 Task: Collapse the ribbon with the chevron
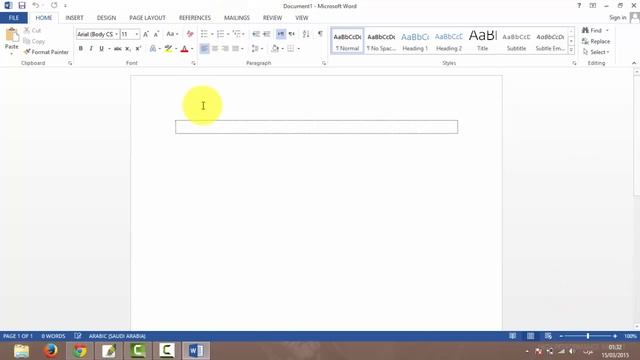[634, 63]
